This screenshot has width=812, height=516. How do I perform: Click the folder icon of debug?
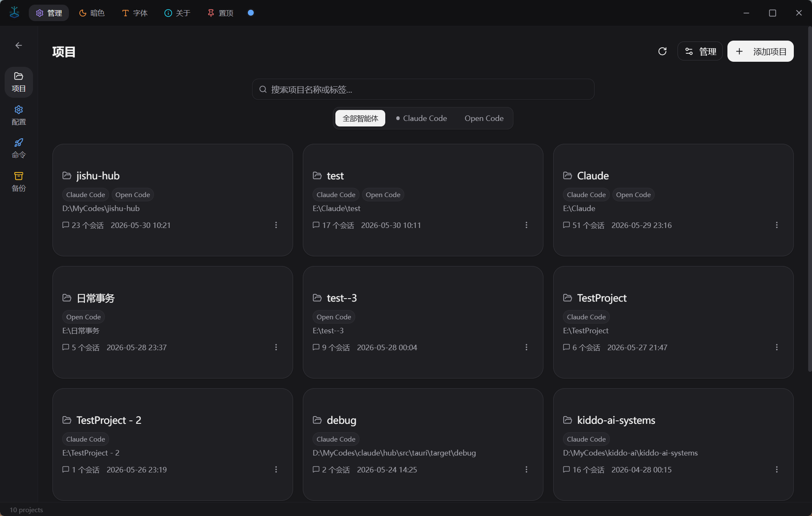click(x=317, y=420)
